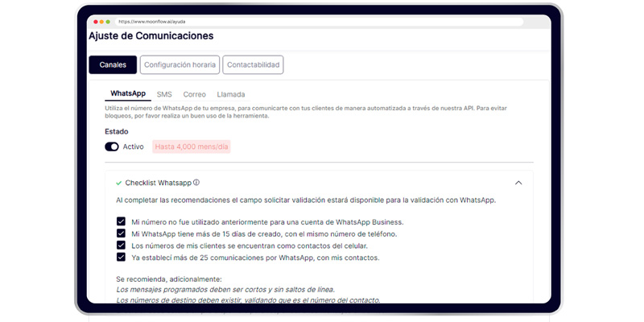The image size is (644, 322).
Task: Uncheck 'Los números de mis clientes' checkbox
Action: 121,246
